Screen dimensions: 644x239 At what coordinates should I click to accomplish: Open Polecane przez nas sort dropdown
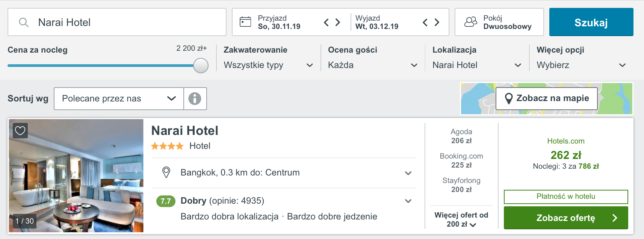click(x=119, y=99)
